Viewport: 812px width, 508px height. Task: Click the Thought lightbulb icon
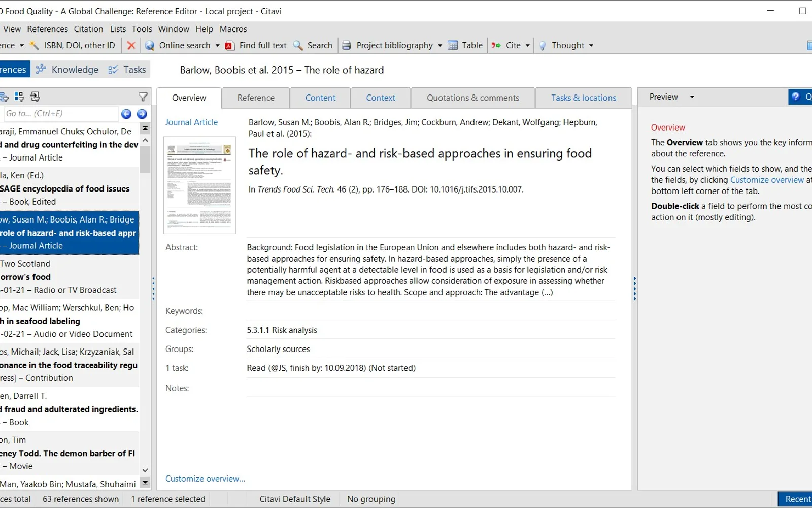tap(542, 45)
